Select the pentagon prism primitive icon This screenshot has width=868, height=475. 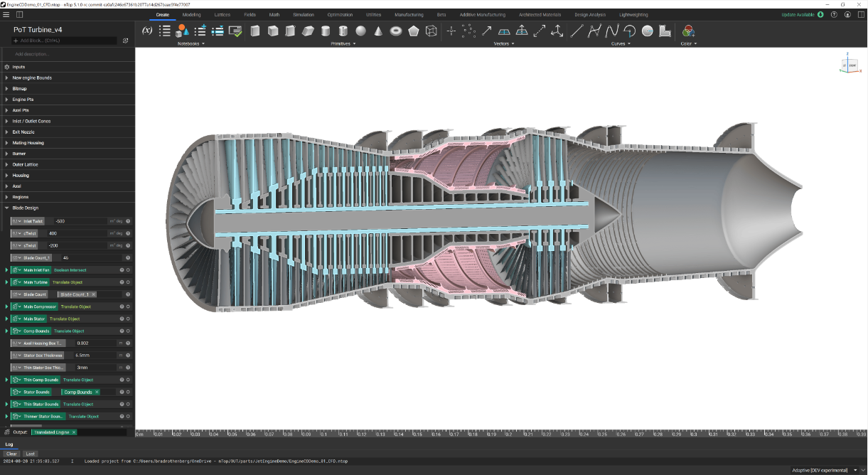(414, 31)
